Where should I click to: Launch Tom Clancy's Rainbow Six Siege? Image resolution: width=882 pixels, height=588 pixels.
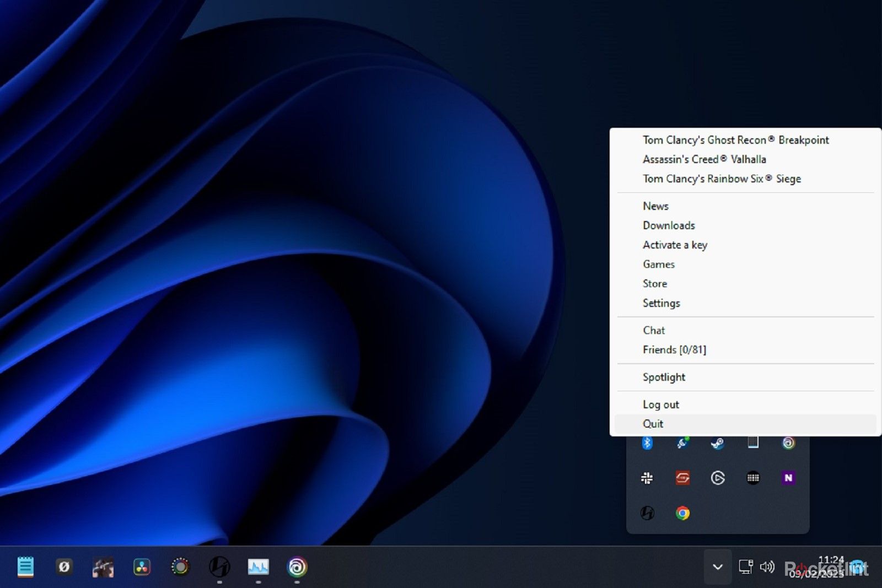coord(745,179)
